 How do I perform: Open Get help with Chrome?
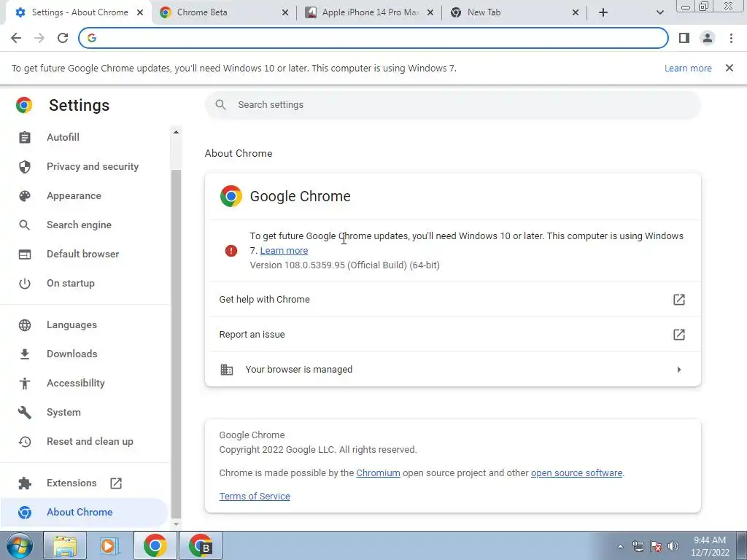pyautogui.click(x=453, y=300)
